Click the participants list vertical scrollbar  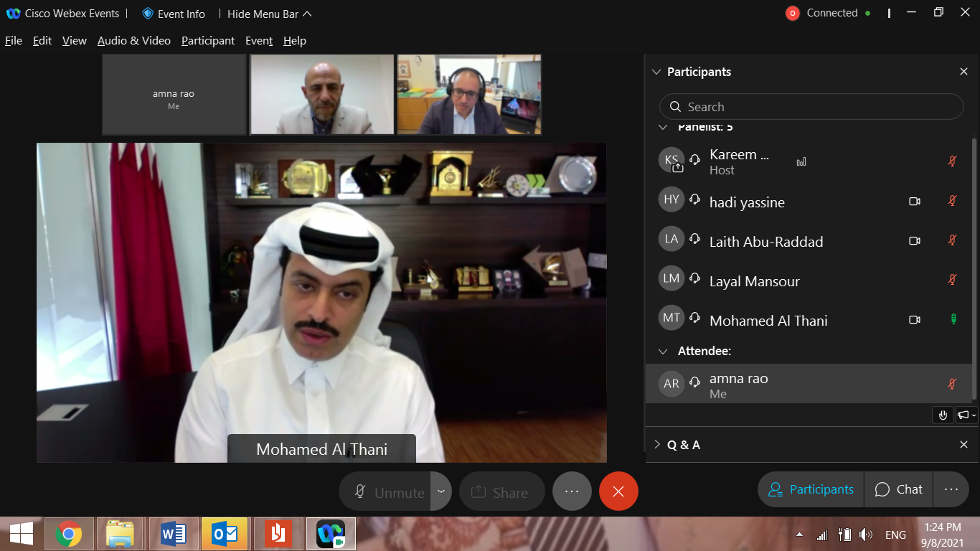click(x=974, y=265)
